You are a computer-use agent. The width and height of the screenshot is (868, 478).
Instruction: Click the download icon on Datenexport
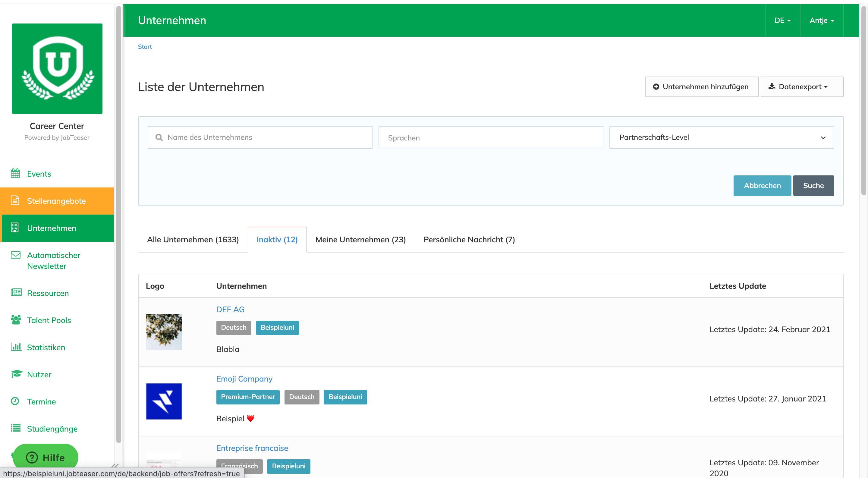tap(772, 86)
